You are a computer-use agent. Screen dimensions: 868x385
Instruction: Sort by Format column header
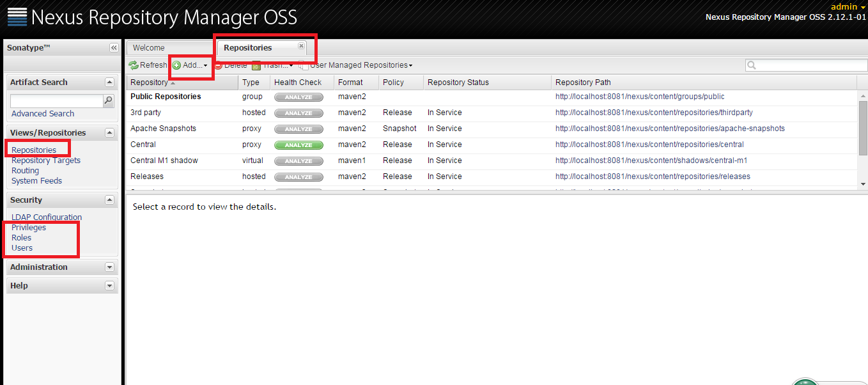pos(356,82)
